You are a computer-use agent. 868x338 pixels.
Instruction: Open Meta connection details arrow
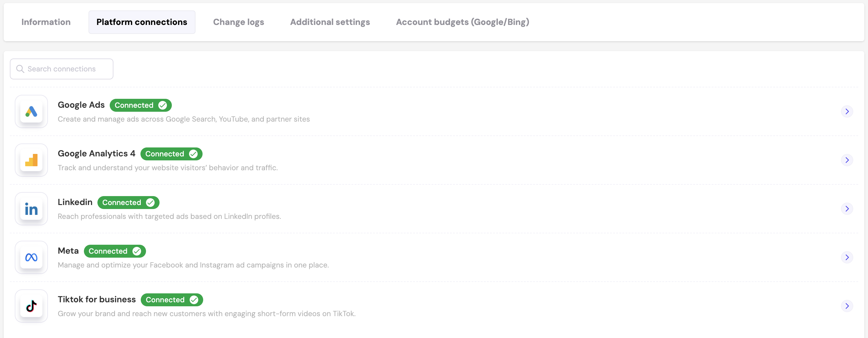click(847, 257)
